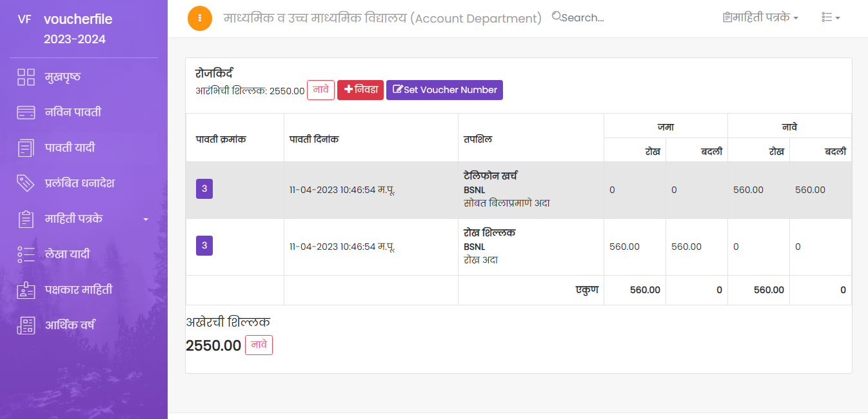The image size is (868, 419).
Task: Click voucher number 3 for रोख शिल्लक row
Action: (x=204, y=246)
